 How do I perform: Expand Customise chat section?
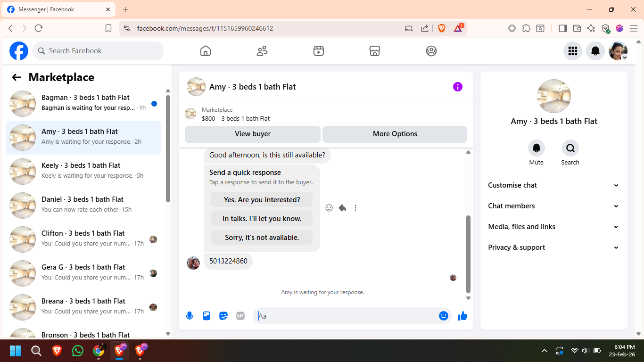point(554,185)
